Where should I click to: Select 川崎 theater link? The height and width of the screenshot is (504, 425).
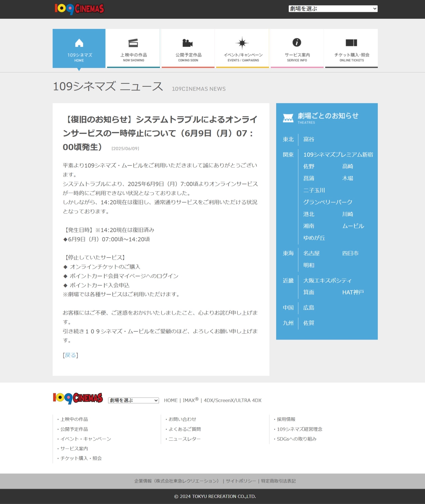[x=348, y=214]
